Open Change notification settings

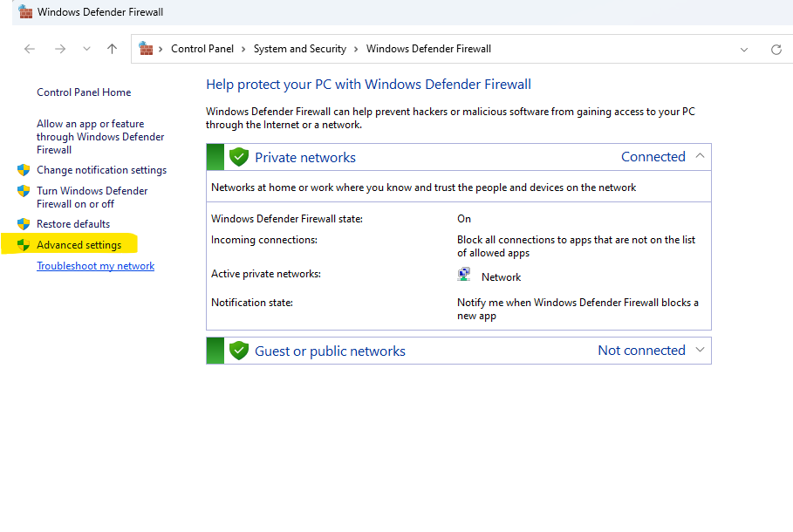coord(102,170)
